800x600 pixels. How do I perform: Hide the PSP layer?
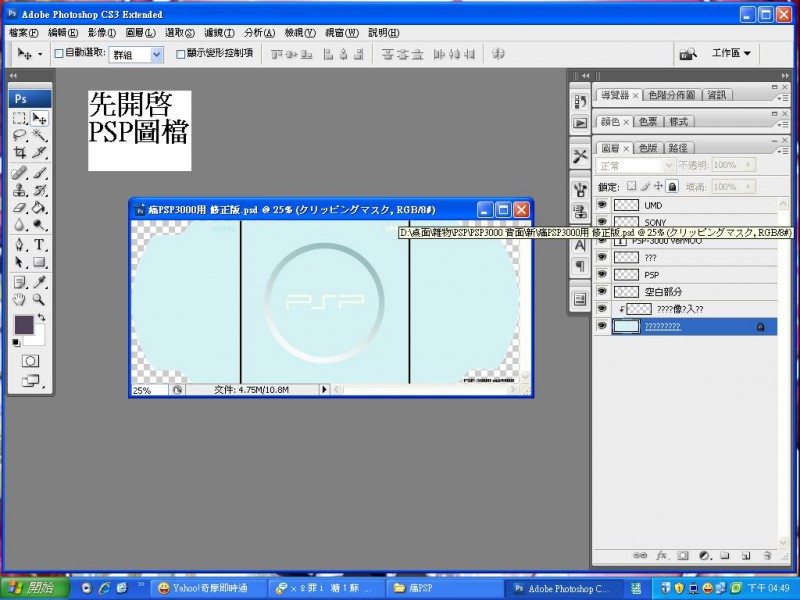(x=602, y=274)
